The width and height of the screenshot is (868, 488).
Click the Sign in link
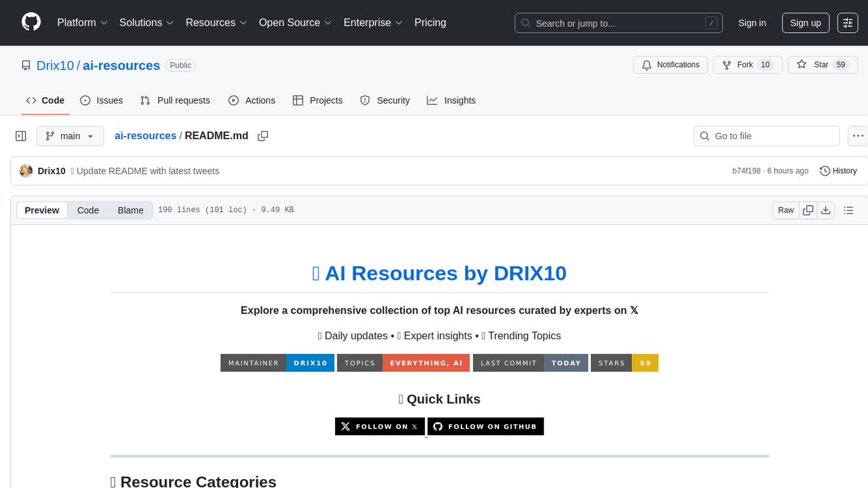tap(752, 23)
